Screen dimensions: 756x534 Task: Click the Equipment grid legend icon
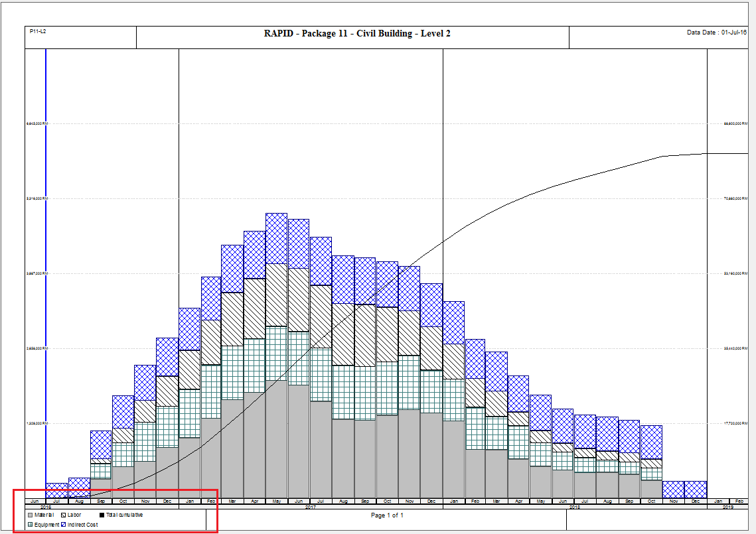tap(30, 525)
